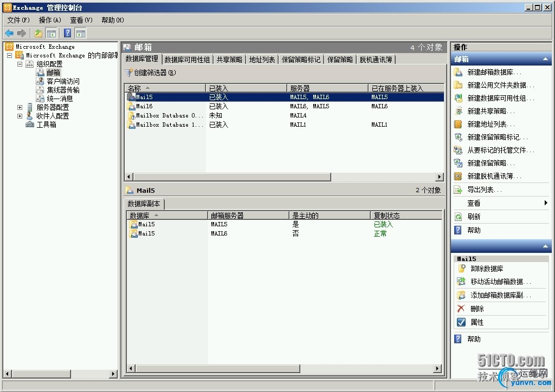The width and height of the screenshot is (555, 392).
Task: Select the Mail5 copy on MAIL6 row
Action: [284, 234]
